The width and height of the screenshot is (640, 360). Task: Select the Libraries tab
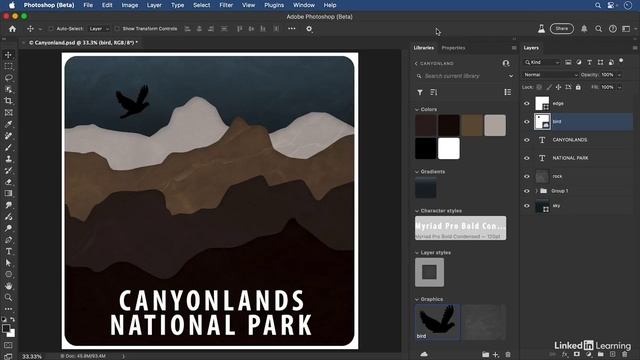(424, 48)
